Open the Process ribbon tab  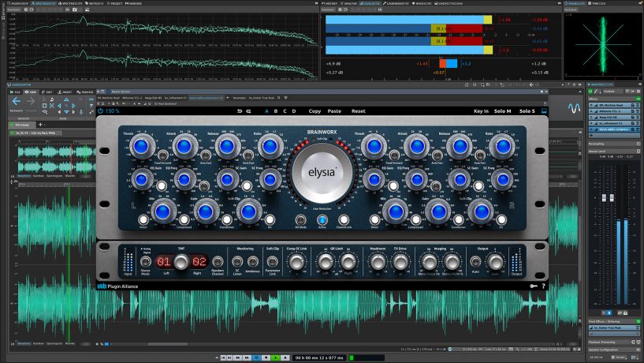(x=85, y=92)
